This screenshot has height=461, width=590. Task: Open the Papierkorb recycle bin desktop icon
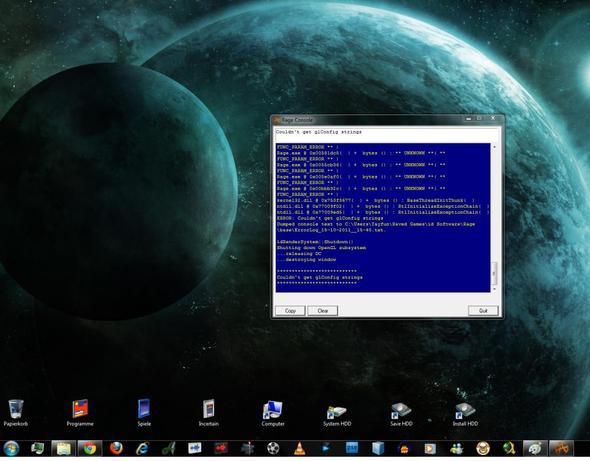[16, 412]
